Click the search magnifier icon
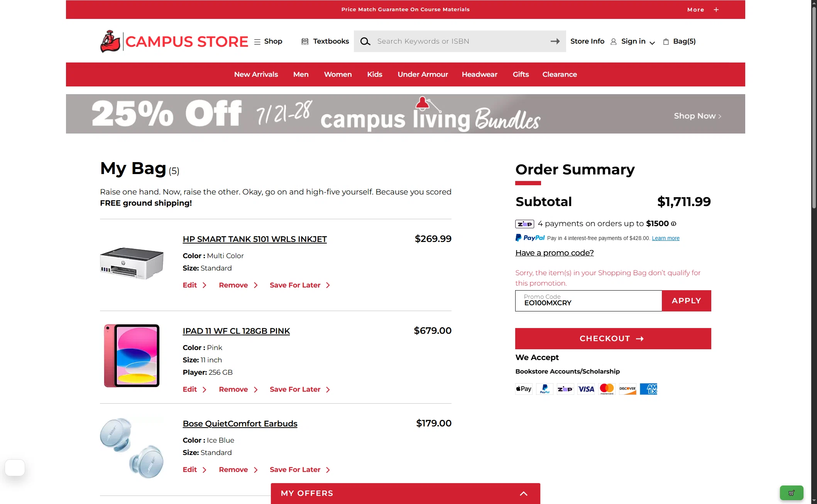Viewport: 817px width, 504px height. (x=365, y=41)
